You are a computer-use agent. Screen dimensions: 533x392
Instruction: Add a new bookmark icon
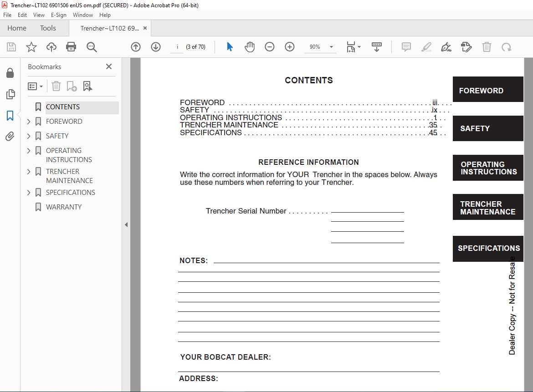click(72, 87)
